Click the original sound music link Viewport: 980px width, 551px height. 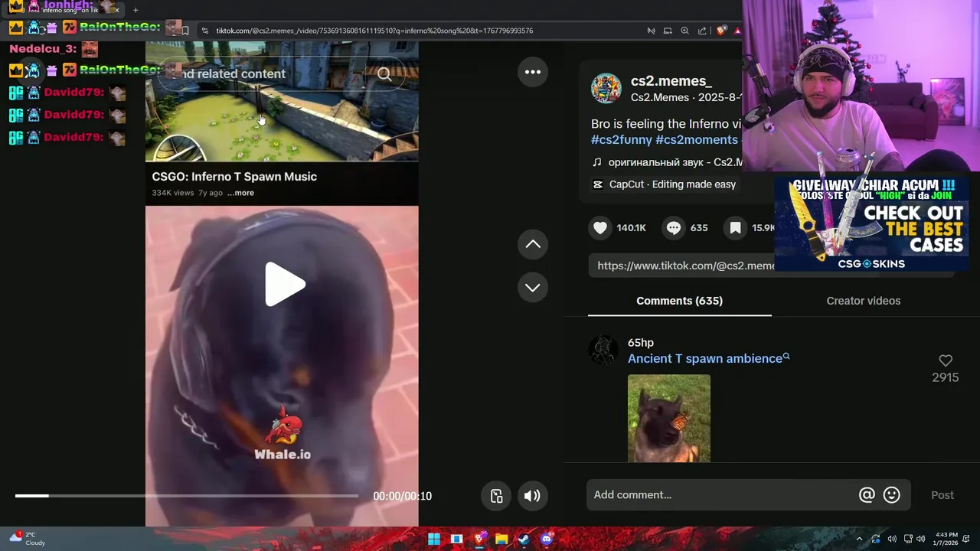pos(668,162)
